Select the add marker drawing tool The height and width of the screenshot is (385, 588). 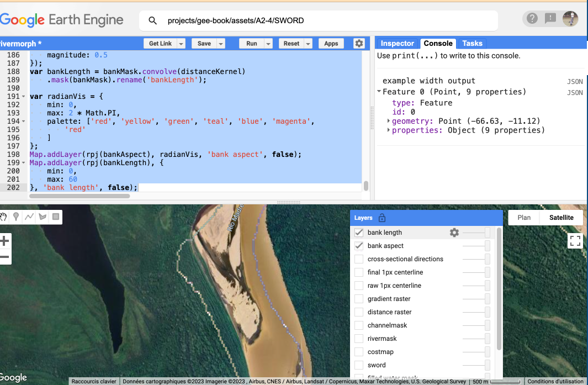[17, 217]
